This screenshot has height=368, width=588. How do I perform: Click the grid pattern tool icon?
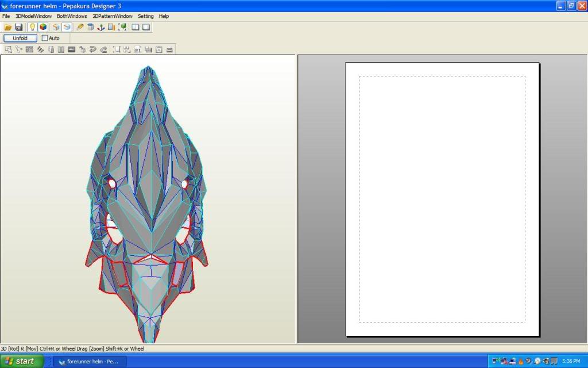tap(29, 49)
